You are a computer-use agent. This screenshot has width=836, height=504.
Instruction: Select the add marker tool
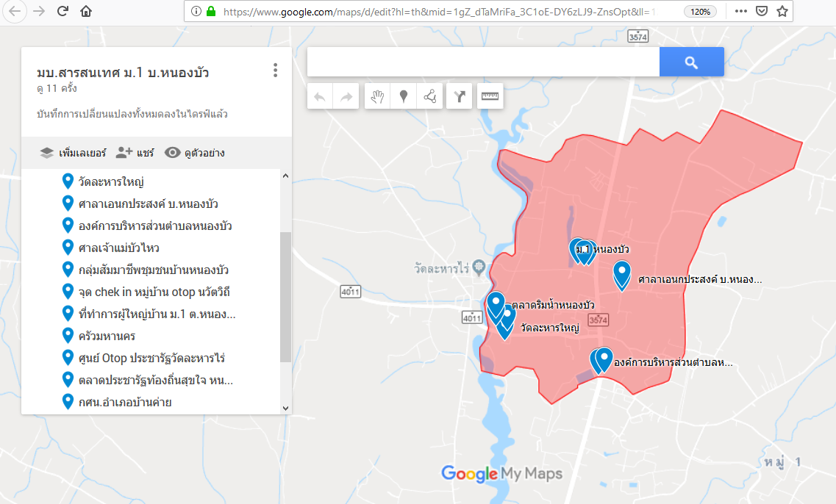[404, 97]
